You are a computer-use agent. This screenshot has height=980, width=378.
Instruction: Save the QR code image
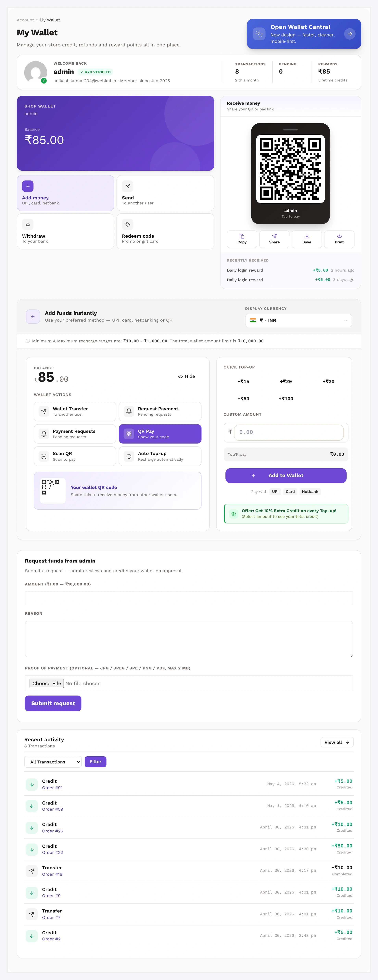[307, 239]
